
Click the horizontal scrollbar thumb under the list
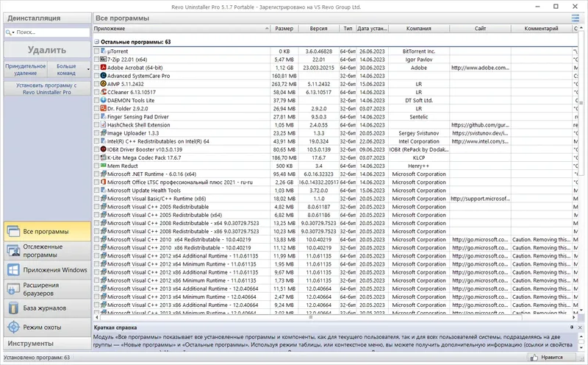click(310, 317)
